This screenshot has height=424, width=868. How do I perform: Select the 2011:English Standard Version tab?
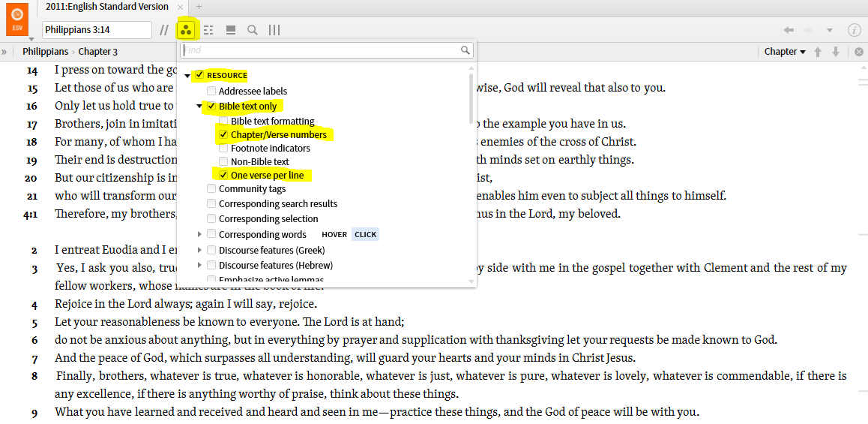point(107,7)
